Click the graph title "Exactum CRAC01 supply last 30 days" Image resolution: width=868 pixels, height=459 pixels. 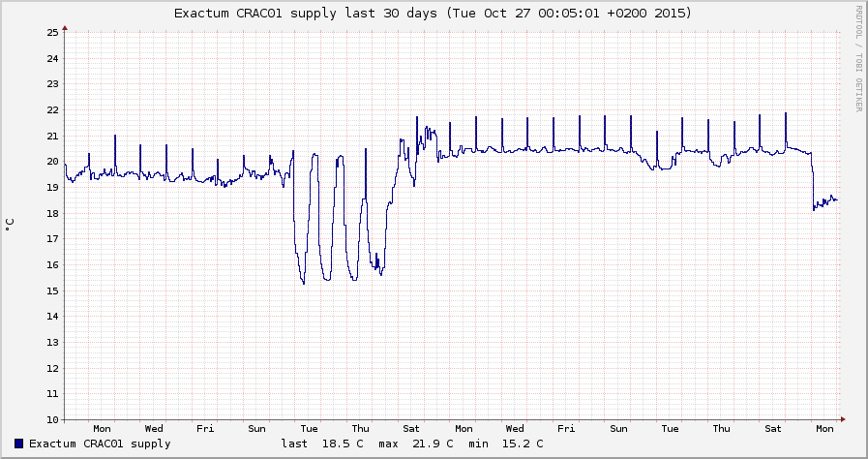tap(433, 13)
